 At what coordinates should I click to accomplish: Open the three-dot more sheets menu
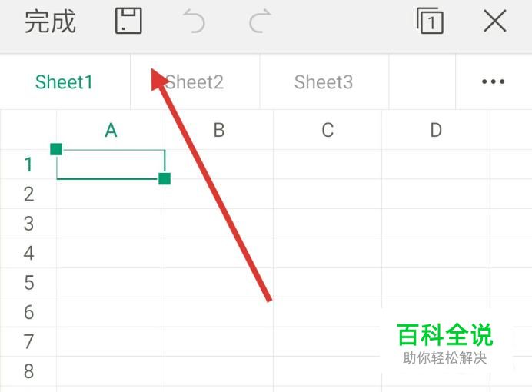pyautogui.click(x=493, y=82)
